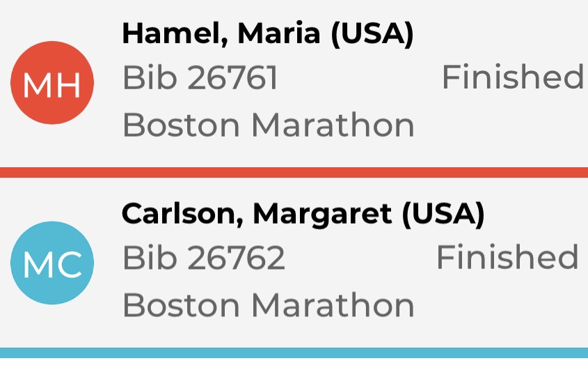This screenshot has width=588, height=370.
Task: Select Bib 26762 text
Action: click(x=204, y=257)
